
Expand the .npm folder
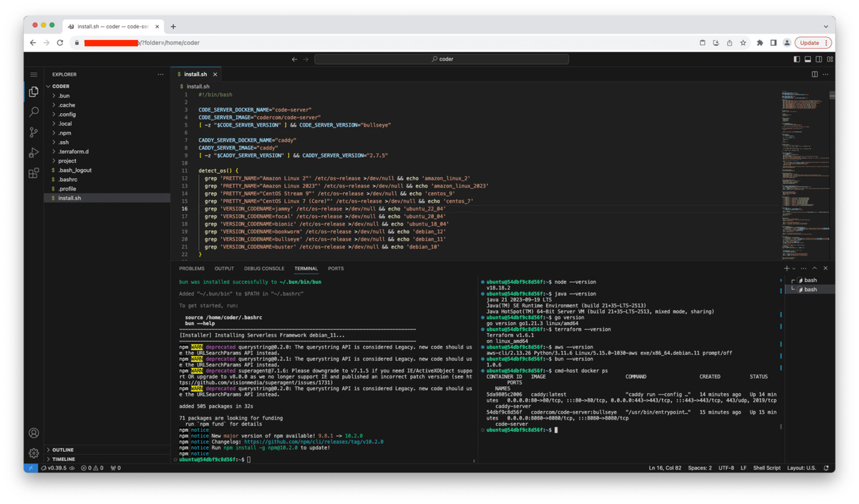click(107, 132)
